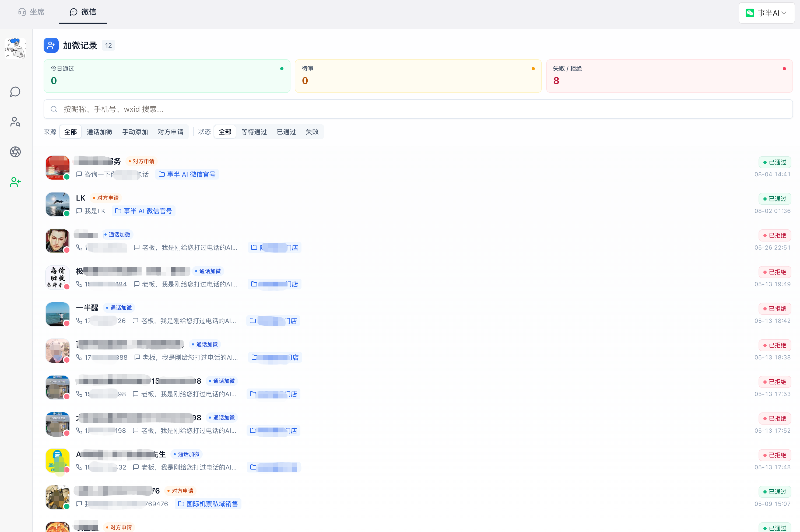Image resolution: width=800 pixels, height=532 pixels.
Task: Open the contact search sidebar icon
Action: 15,122
